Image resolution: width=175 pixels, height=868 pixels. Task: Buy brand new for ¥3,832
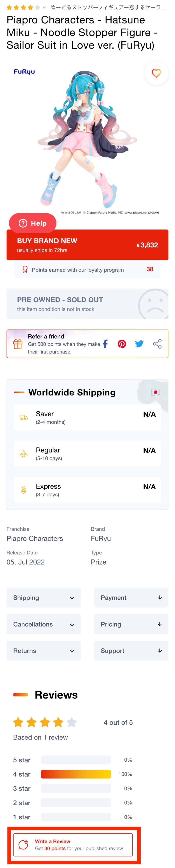[x=87, y=245]
